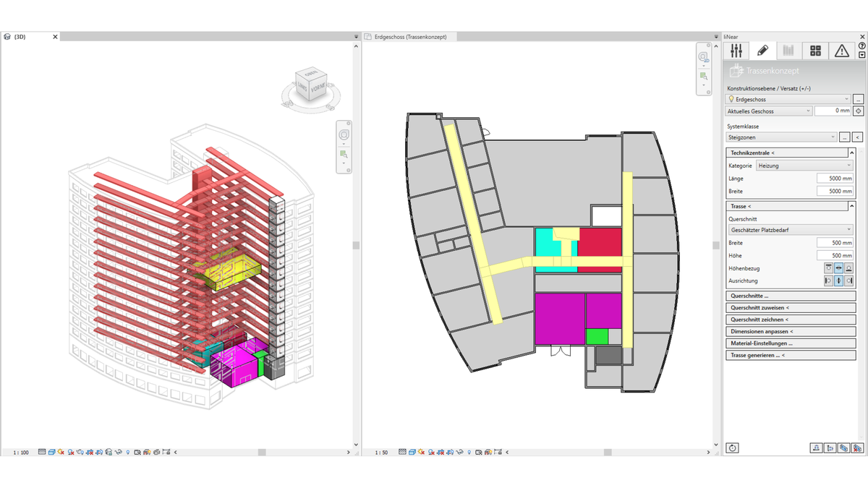Open the Systemklasse Steigzonen dropdown
The height and width of the screenshot is (488, 868).
click(781, 137)
